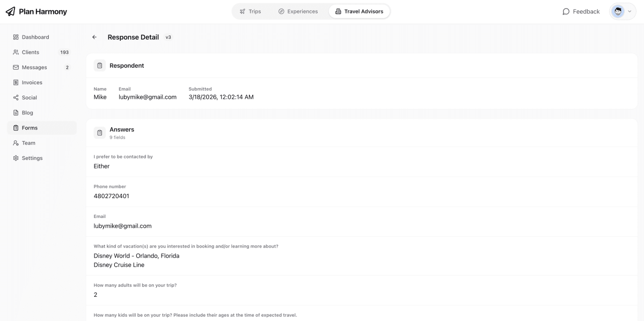Open Social in the sidebar

42,98
